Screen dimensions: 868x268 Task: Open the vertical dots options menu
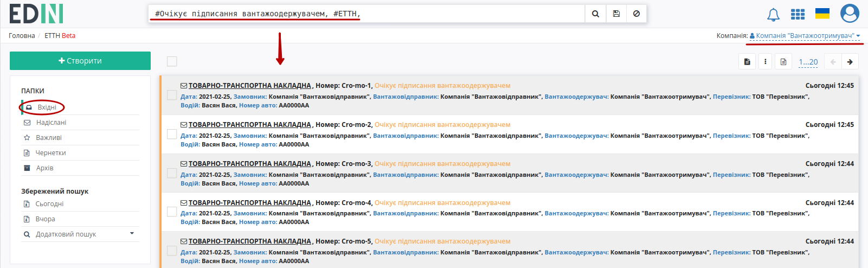765,62
